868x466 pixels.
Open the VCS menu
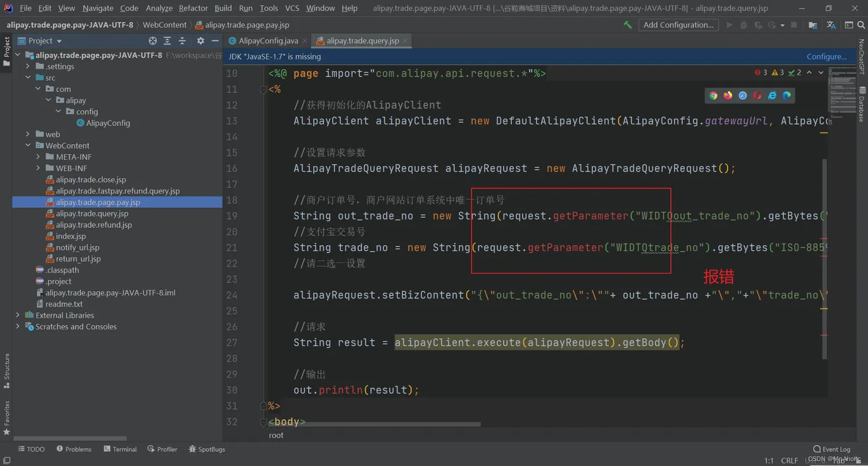[292, 8]
